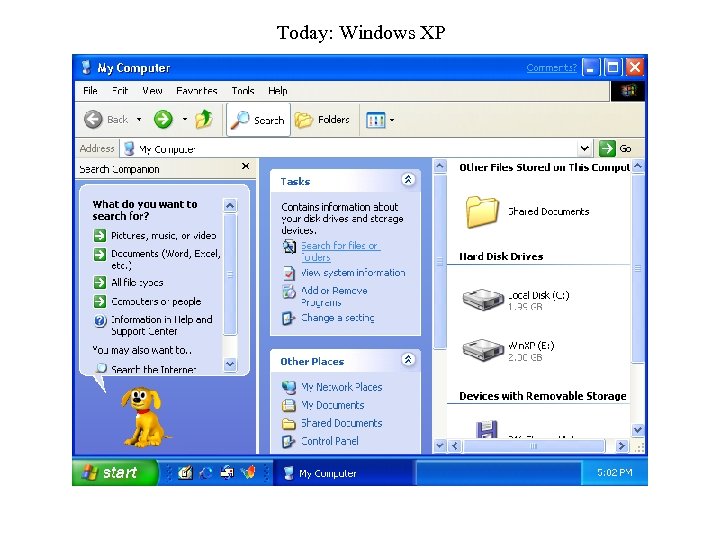The width and height of the screenshot is (720, 540).
Task: Open Internet Explorer quick launch icon
Action: click(206, 472)
